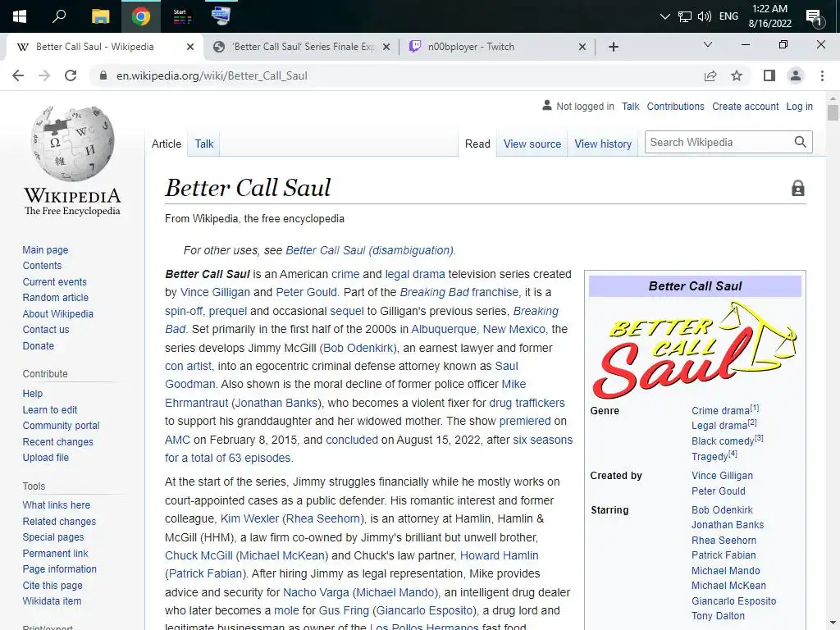Select the Read tab
Viewport: 840px width, 630px height.
point(477,144)
